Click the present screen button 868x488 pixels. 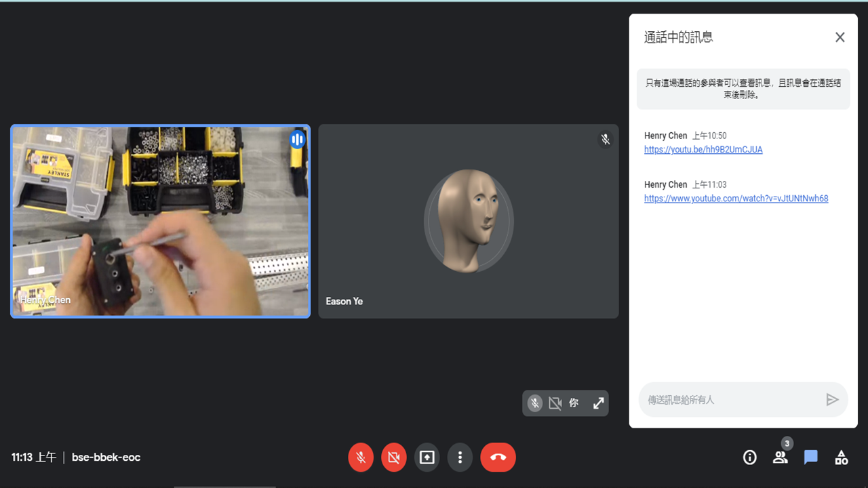(427, 457)
